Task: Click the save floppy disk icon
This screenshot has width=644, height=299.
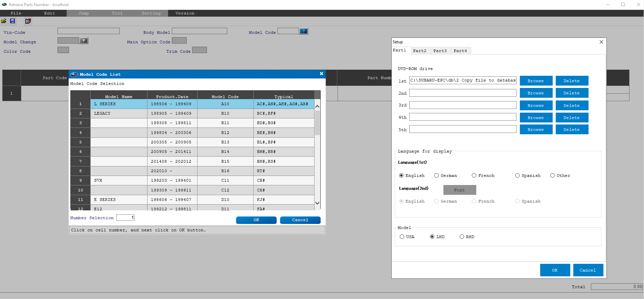Action: click(x=13, y=21)
